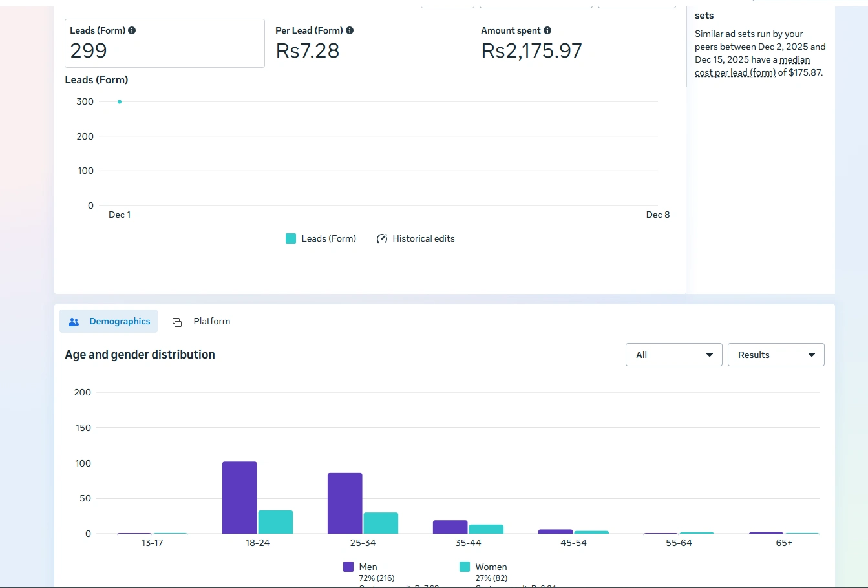Click the info icon beside Per Lead (Form)
The image size is (868, 588).
350,30
